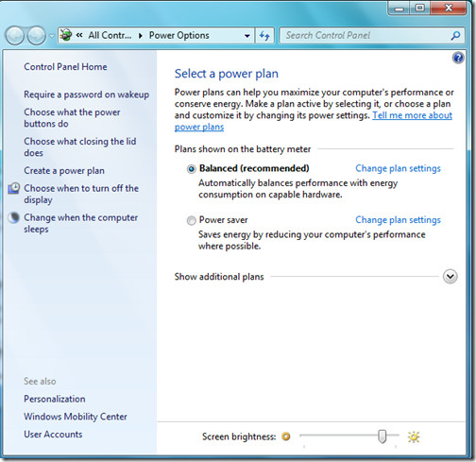The image size is (476, 462).
Task: Click the Forward navigation arrow
Action: pos(37,35)
